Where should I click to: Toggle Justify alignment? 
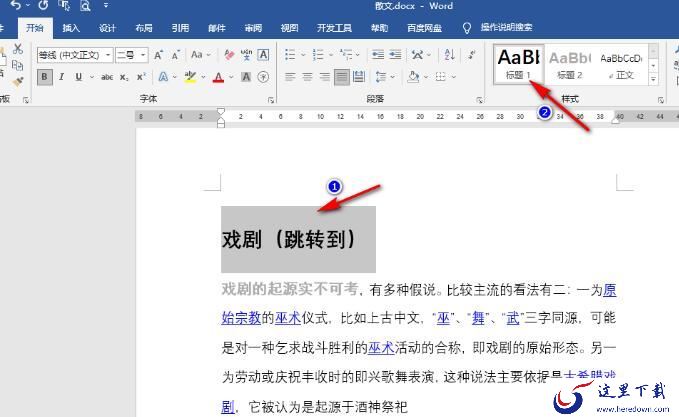pos(342,77)
